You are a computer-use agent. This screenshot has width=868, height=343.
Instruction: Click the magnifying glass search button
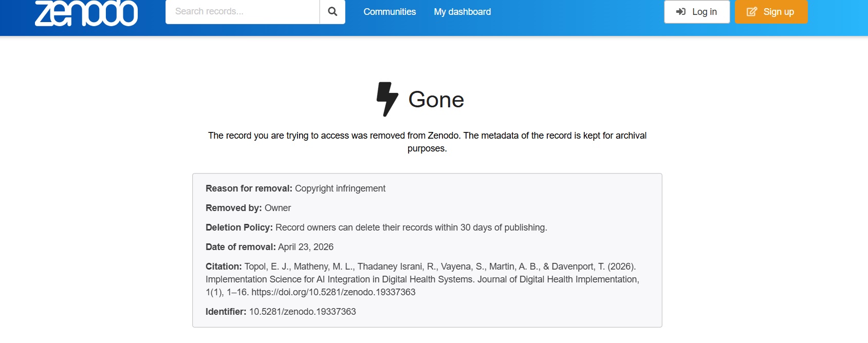coord(333,12)
